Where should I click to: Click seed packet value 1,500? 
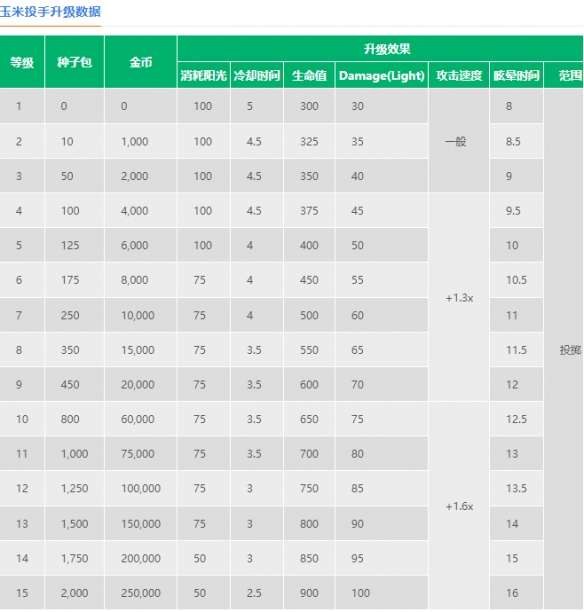coord(75,523)
